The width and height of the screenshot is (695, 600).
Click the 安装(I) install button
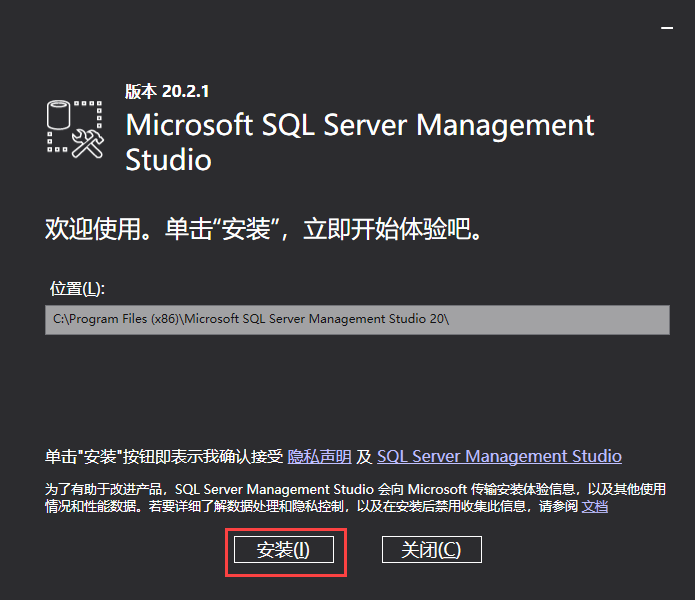(x=284, y=549)
